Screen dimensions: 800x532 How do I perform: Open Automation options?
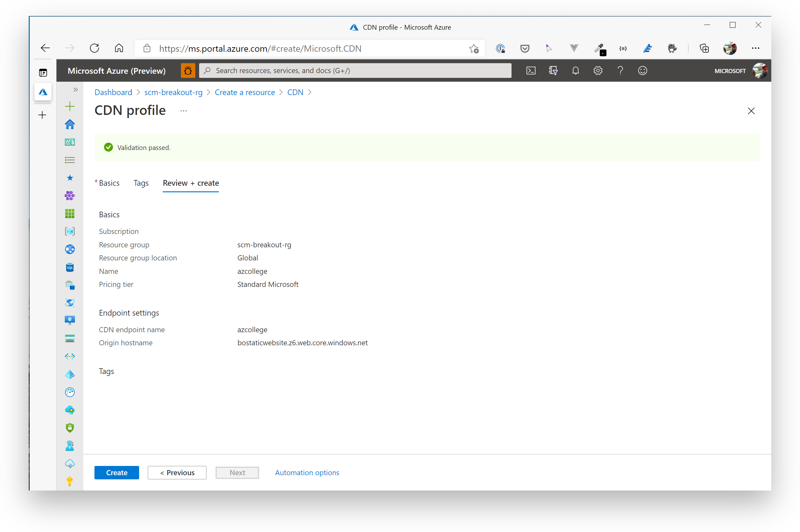tap(307, 472)
